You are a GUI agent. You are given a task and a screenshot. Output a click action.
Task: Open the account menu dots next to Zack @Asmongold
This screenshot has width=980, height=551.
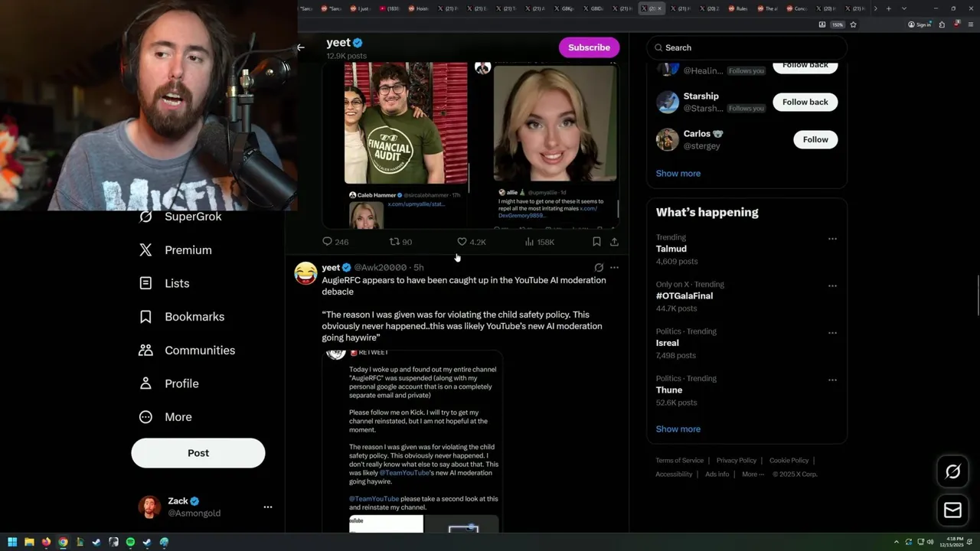268,507
